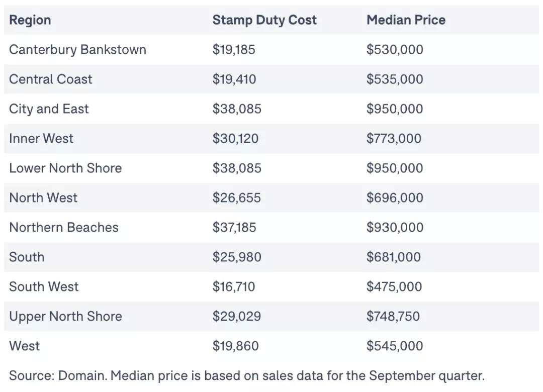Select the Canterbury Bankstown row label
Screen dimensions: 543x392
coord(77,50)
